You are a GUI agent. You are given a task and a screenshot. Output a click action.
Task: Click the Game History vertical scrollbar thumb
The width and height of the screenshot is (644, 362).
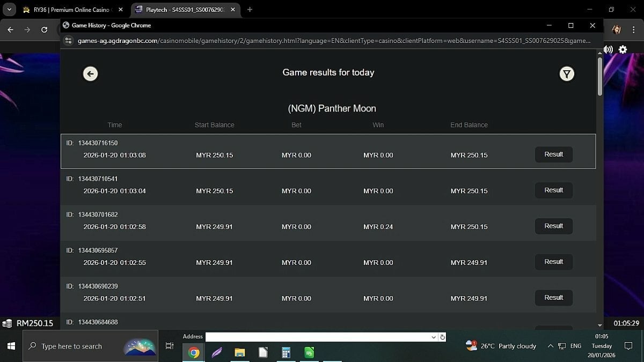(599, 76)
